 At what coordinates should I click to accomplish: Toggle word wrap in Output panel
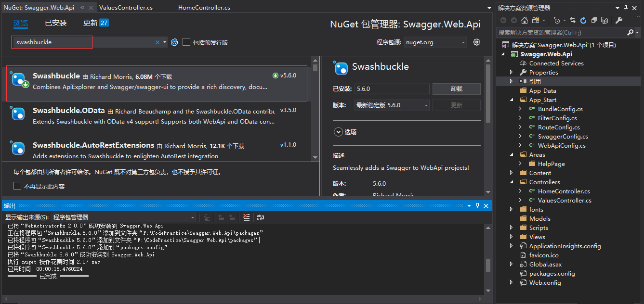pos(261,217)
